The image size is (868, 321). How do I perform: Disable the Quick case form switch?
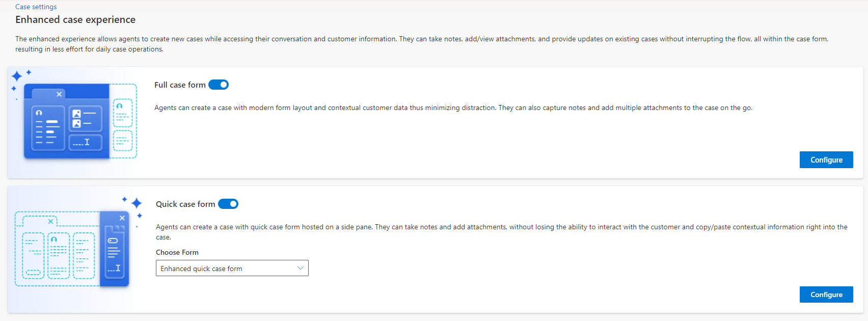pos(228,204)
